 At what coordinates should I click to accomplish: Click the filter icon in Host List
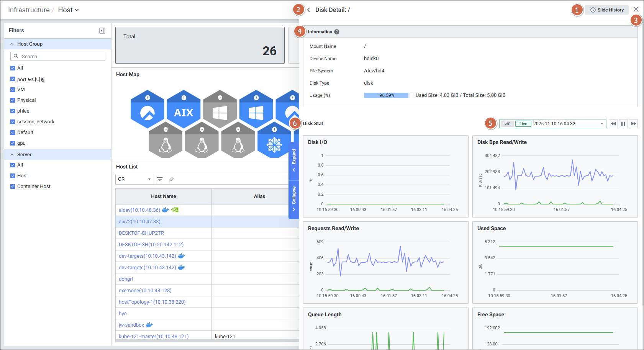pos(160,179)
